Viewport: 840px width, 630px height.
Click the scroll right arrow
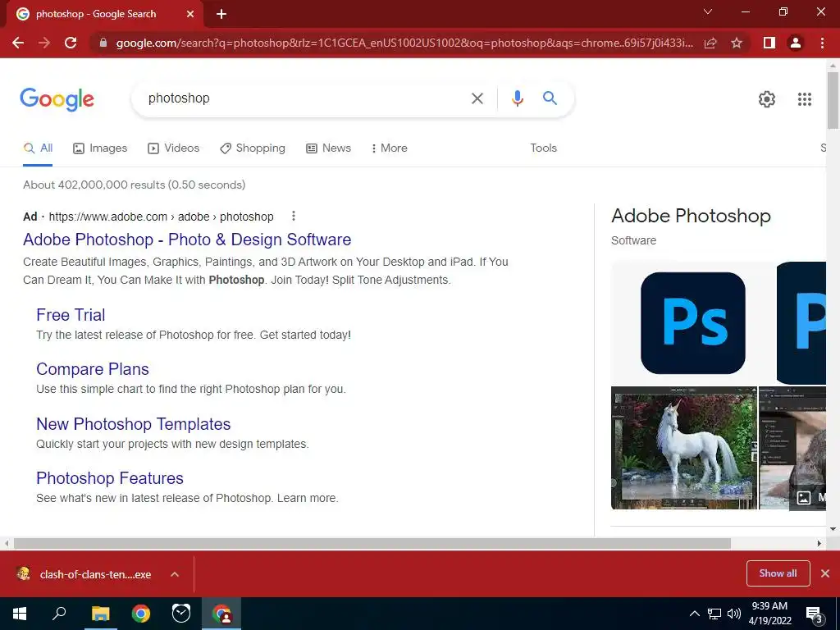coord(819,543)
